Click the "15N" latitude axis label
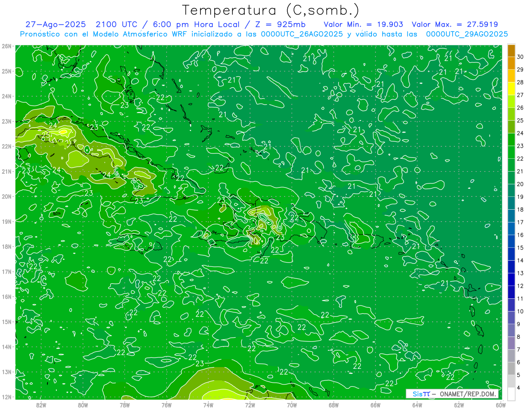The width and height of the screenshot is (532, 411). (x=7, y=321)
